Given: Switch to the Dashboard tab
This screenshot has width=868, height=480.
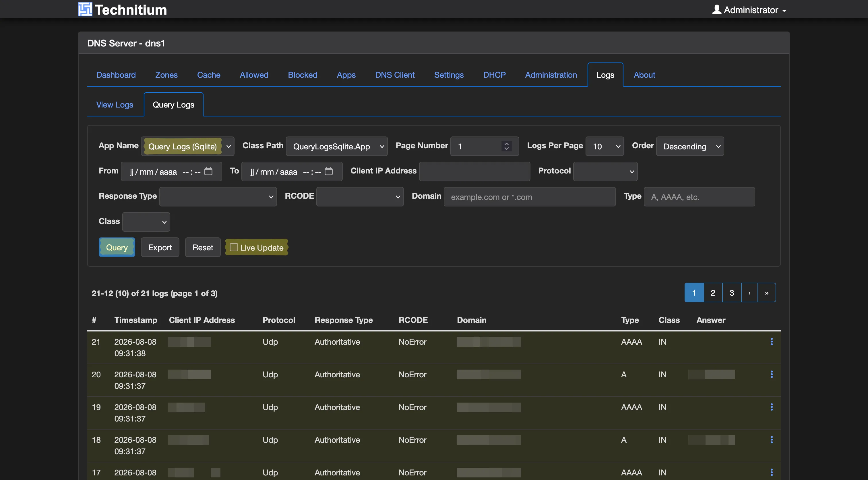Looking at the screenshot, I should tap(116, 75).
